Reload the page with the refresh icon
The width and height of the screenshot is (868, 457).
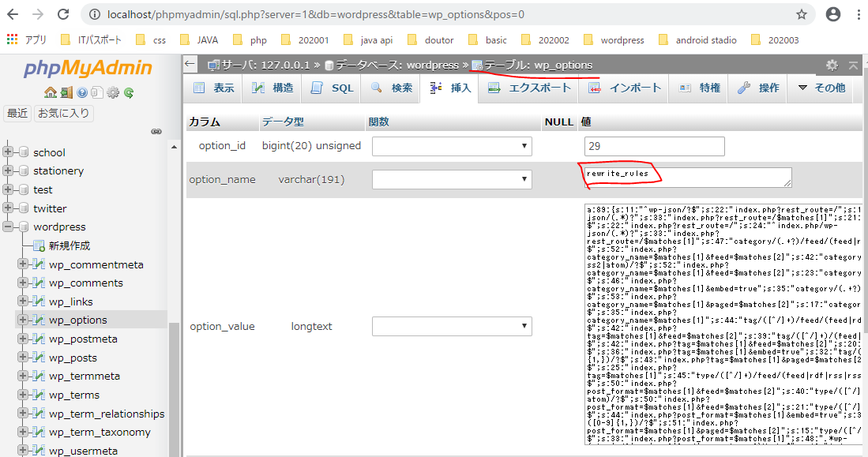click(x=63, y=14)
